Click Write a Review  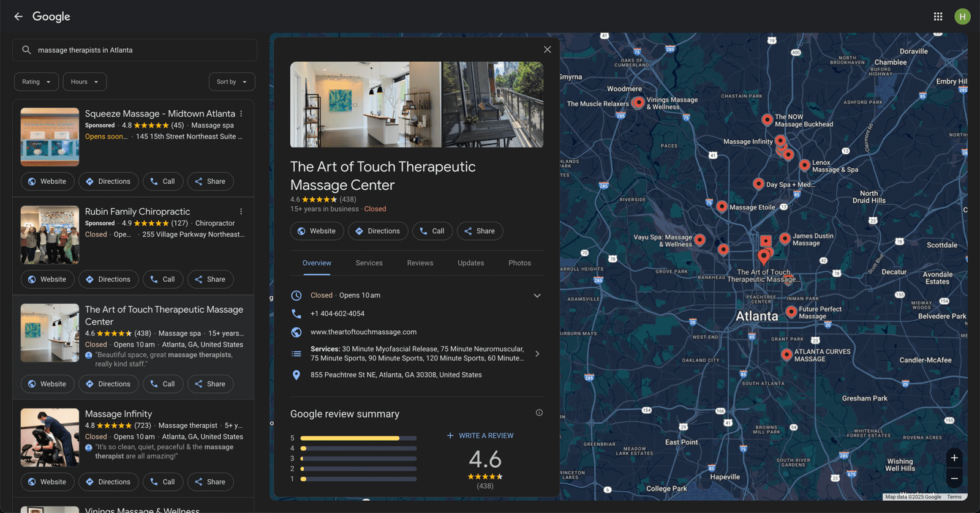[480, 436]
